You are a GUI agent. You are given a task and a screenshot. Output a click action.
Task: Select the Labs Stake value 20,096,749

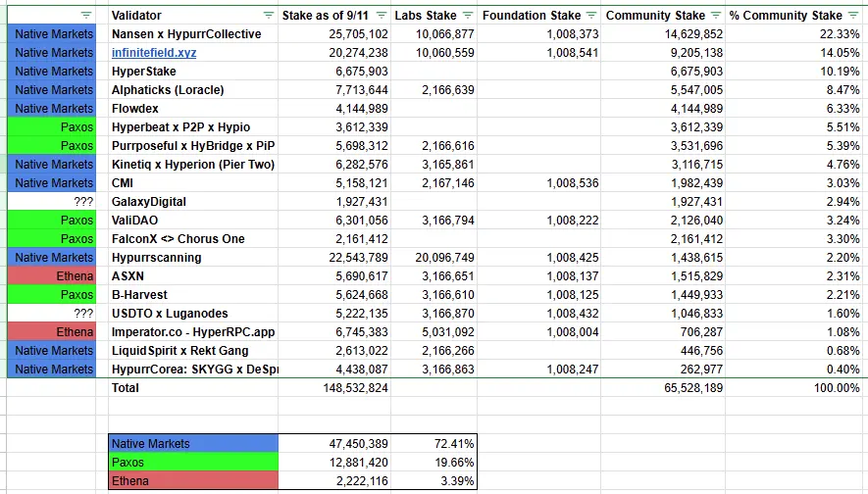pos(434,258)
